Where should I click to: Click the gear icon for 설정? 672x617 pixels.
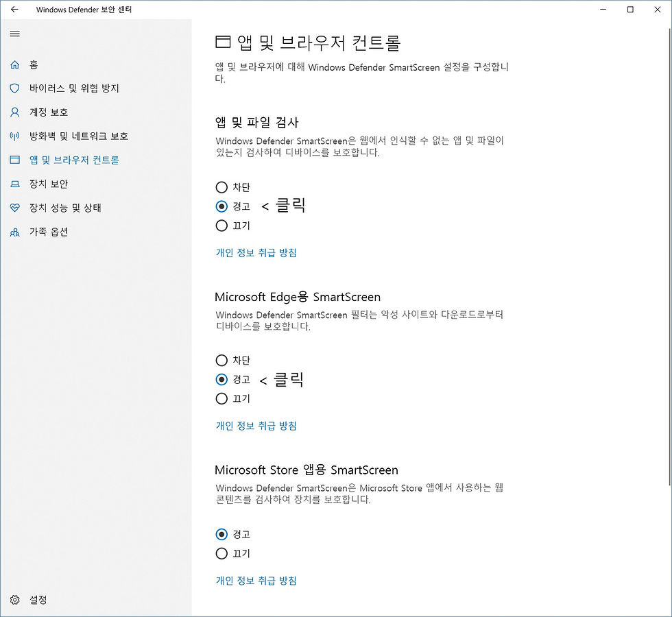(14, 600)
